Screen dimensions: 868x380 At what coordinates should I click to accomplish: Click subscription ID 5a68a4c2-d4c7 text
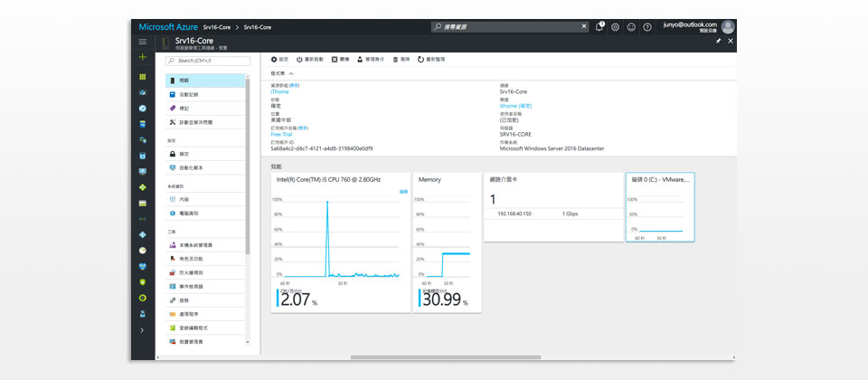[322, 148]
